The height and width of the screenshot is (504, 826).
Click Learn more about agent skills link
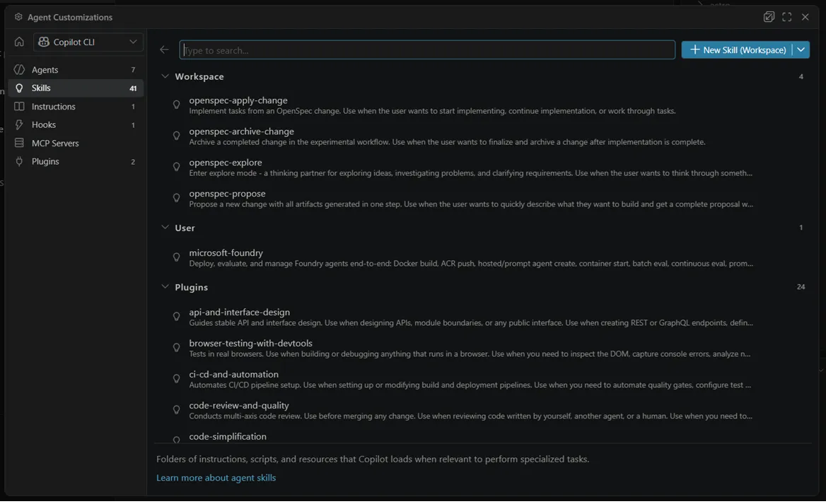pos(216,478)
